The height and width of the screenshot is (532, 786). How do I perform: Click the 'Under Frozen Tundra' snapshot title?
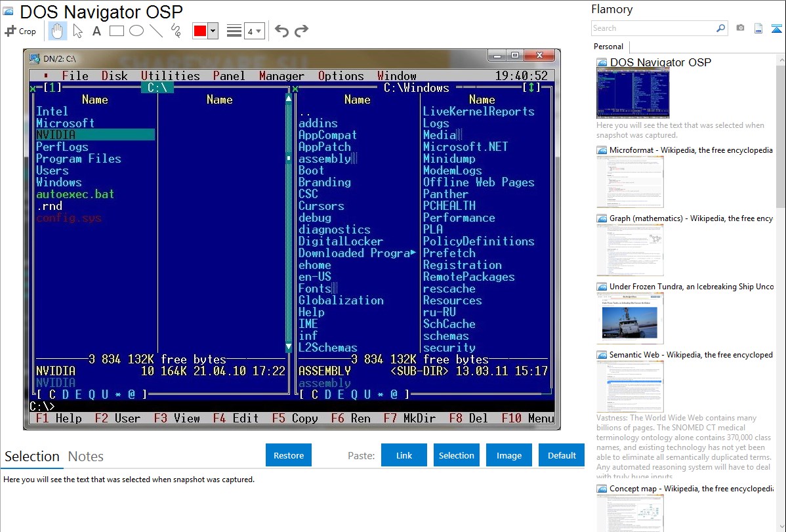click(692, 287)
